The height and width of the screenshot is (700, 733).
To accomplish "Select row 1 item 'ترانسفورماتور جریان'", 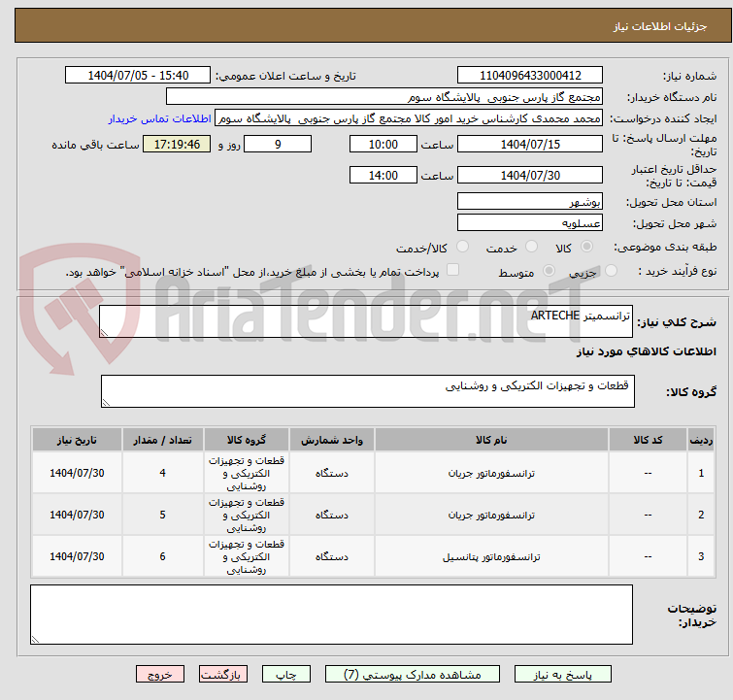I will pos(491,473).
